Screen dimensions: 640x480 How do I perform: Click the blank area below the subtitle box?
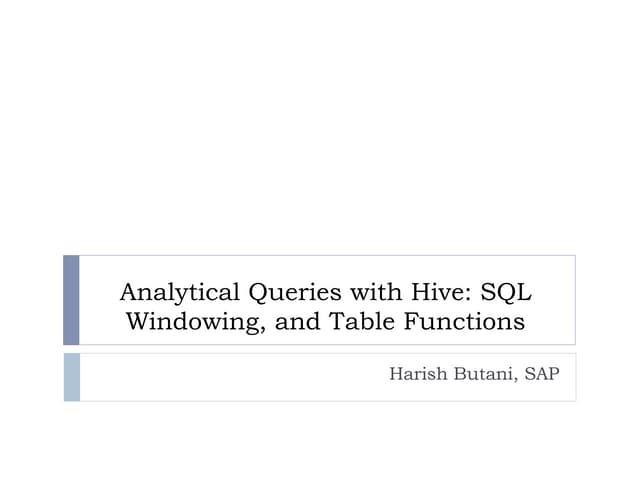click(x=320, y=440)
